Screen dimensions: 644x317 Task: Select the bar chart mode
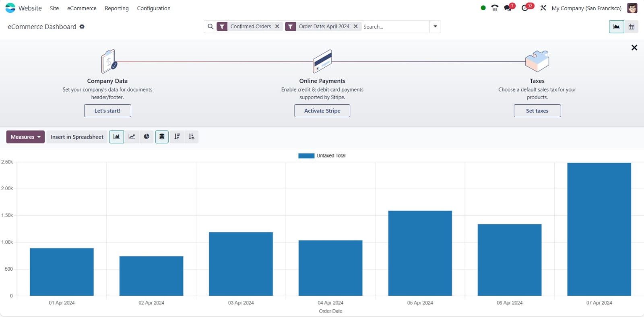[116, 137]
